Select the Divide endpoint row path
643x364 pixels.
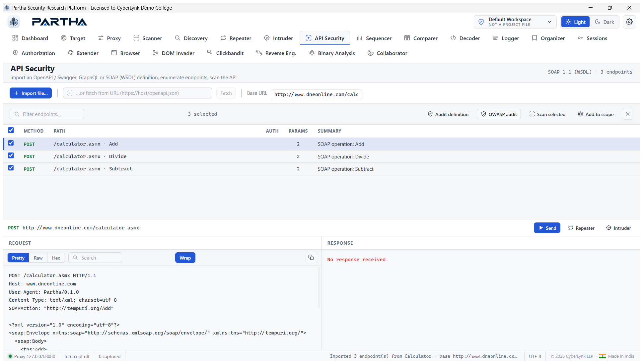click(x=90, y=156)
